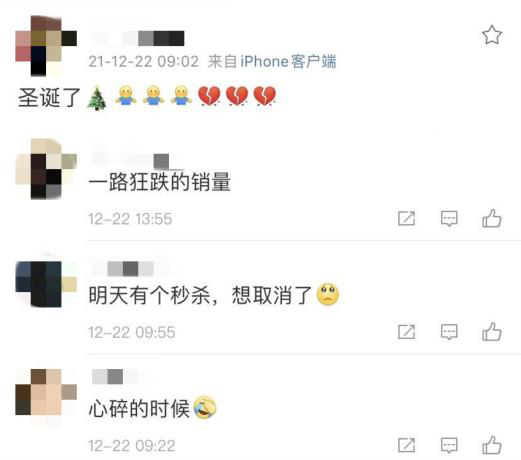Select the 明天有个秒杀，想取消了 comment text

(x=200, y=295)
